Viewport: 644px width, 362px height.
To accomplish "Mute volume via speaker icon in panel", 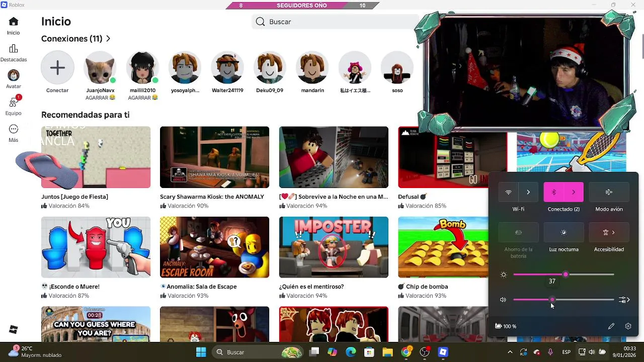I will tap(503, 300).
